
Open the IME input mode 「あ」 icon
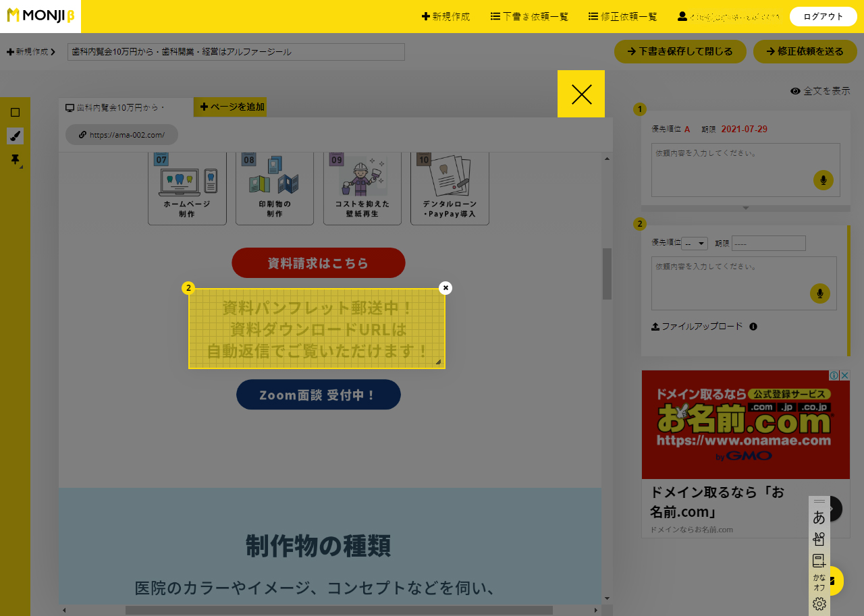point(819,517)
